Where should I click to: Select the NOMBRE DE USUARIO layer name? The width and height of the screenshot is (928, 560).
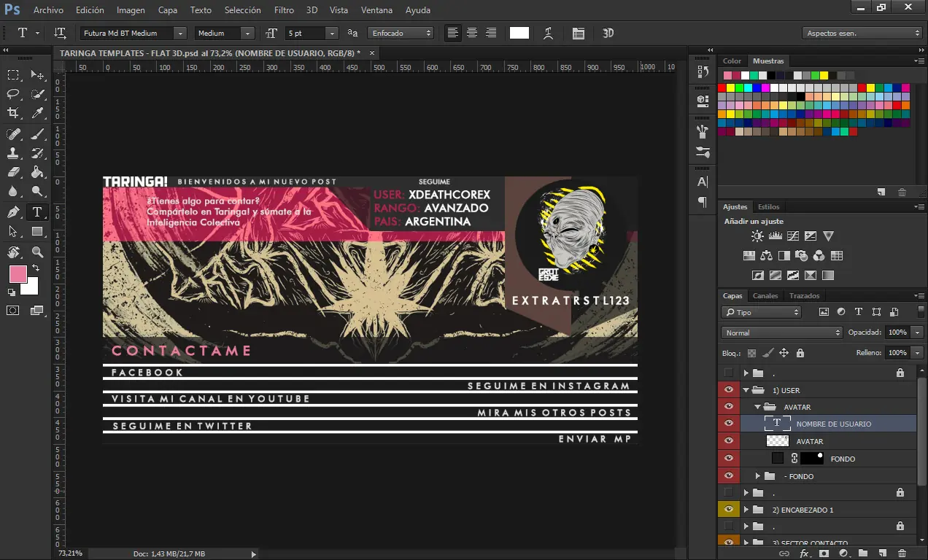(x=833, y=424)
